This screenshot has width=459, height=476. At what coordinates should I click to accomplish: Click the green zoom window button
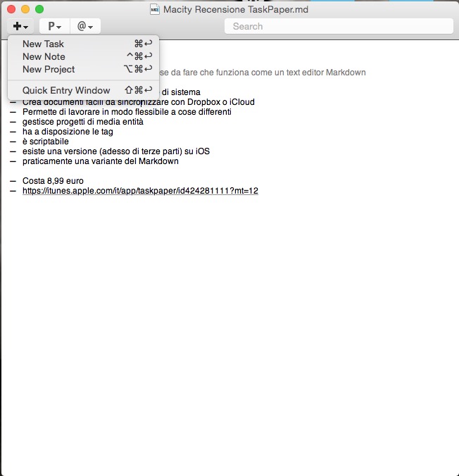[x=39, y=9]
